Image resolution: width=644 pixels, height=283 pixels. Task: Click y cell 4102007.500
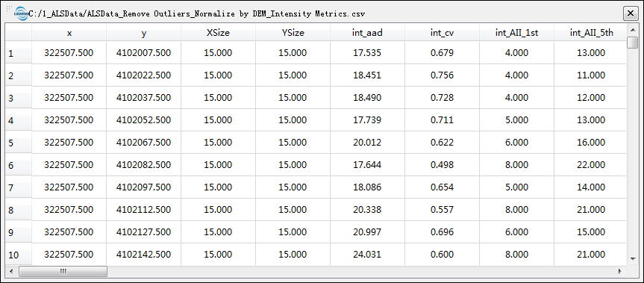click(144, 53)
